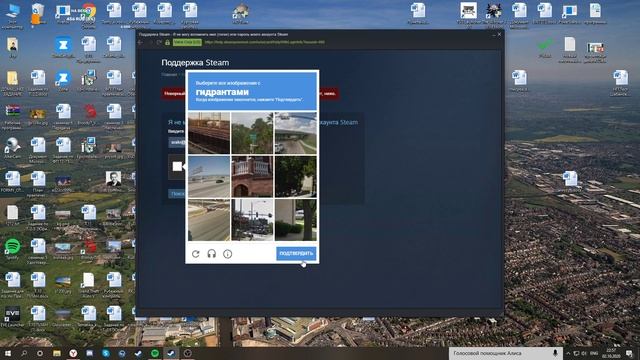The height and width of the screenshot is (360, 640).
Task: Switch input language via ENG indicator
Action: [594, 353]
